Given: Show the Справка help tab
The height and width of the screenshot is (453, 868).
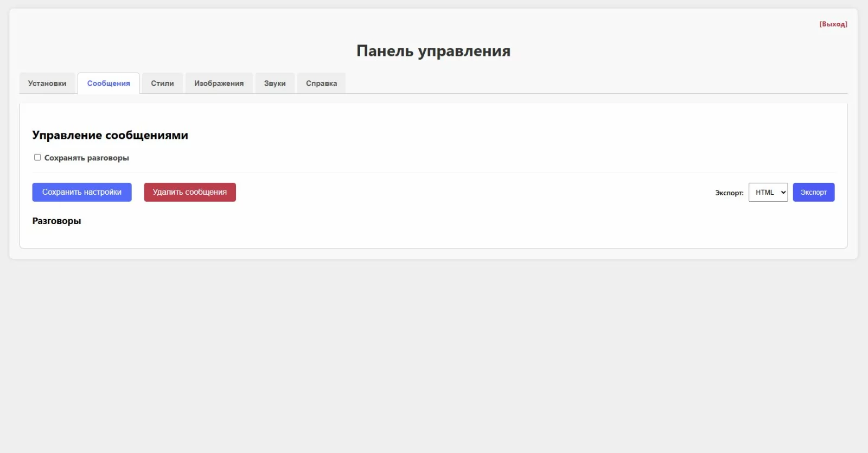Looking at the screenshot, I should coord(321,84).
